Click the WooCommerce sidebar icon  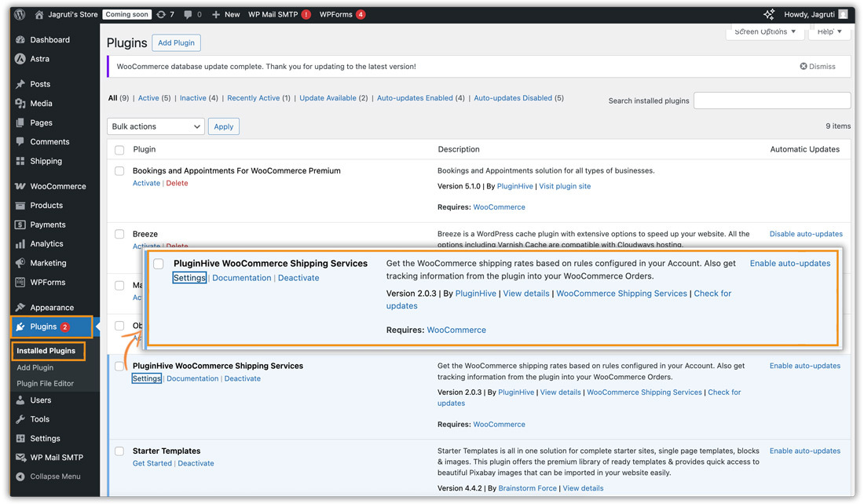(20, 186)
